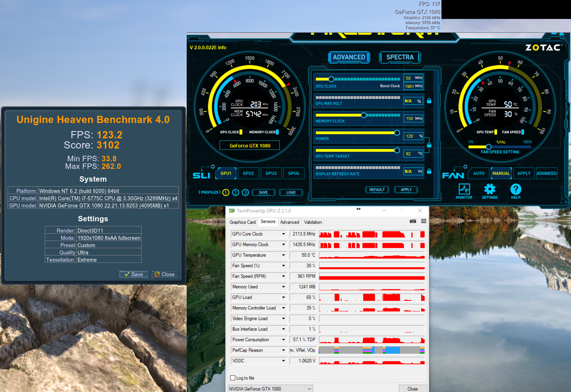Click the GPU clock offset MHz field
The image size is (571, 392).
pos(414,78)
